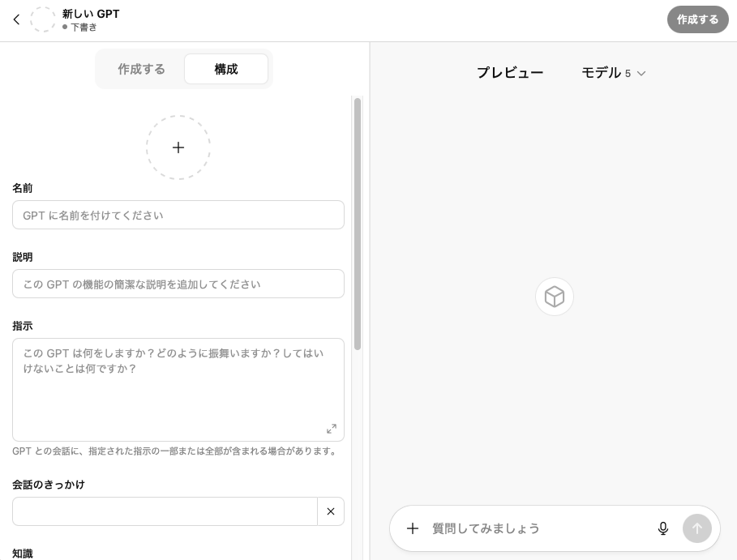Switch to the 作成する tab
This screenshot has height=560, width=737.
[x=141, y=69]
